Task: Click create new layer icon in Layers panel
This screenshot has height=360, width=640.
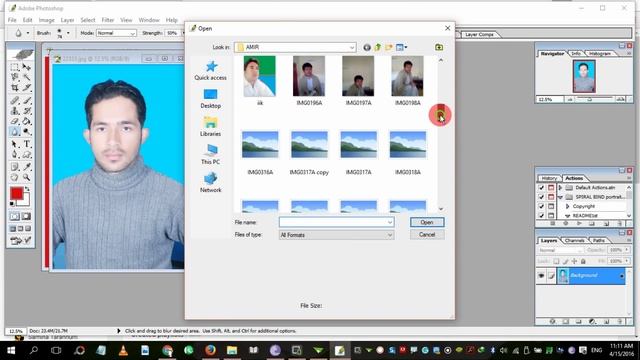Action: pyautogui.click(x=607, y=321)
